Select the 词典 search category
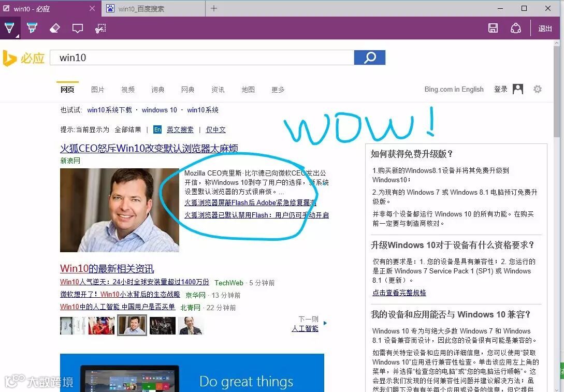The height and width of the screenshot is (392, 564). [157, 90]
